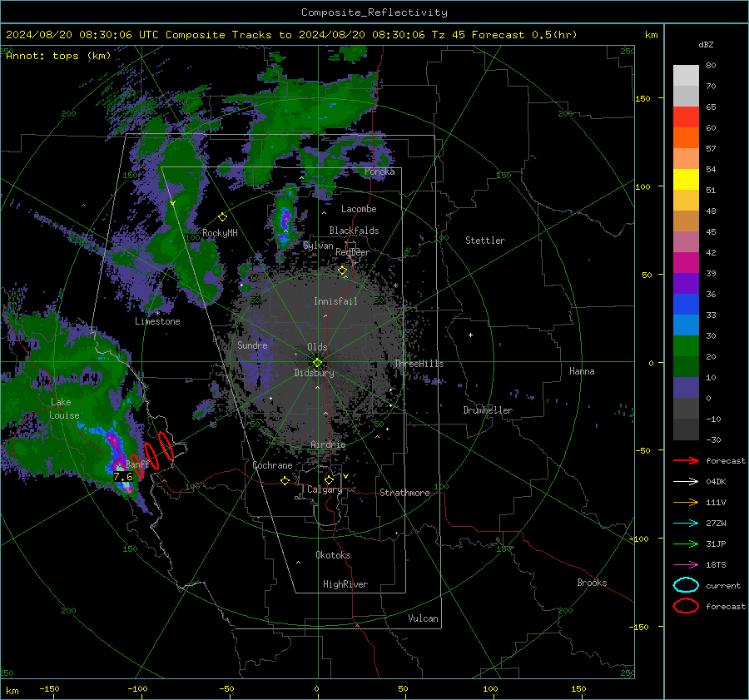
Task: Click the dBZ scale heading
Action: tap(706, 44)
